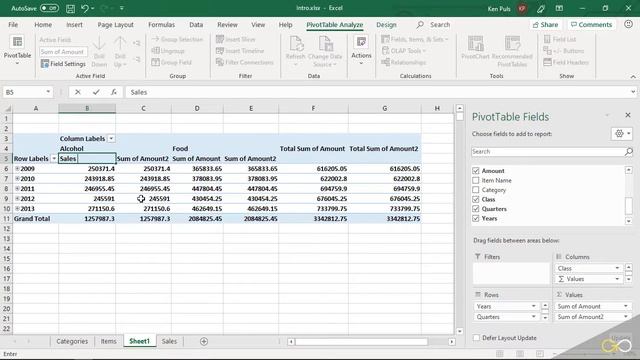This screenshot has height=360, width=640.
Task: Open Recommended PivotTables
Action: (x=512, y=51)
